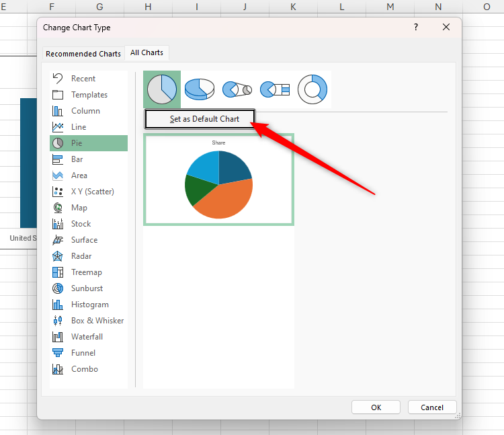Select the 3-D Pie chart subtype icon
Viewport: 504px width, 435px height.
pos(200,89)
